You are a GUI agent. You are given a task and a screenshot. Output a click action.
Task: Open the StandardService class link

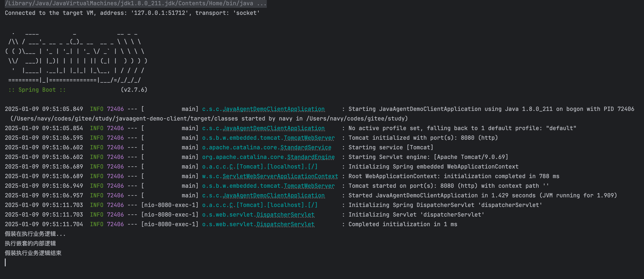click(306, 148)
